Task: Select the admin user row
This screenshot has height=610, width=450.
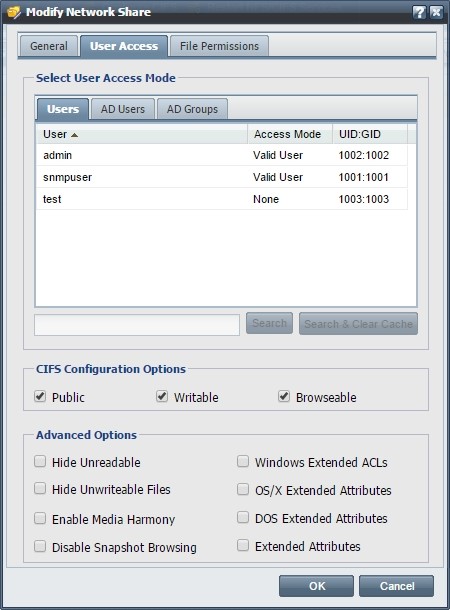Action: pos(222,155)
